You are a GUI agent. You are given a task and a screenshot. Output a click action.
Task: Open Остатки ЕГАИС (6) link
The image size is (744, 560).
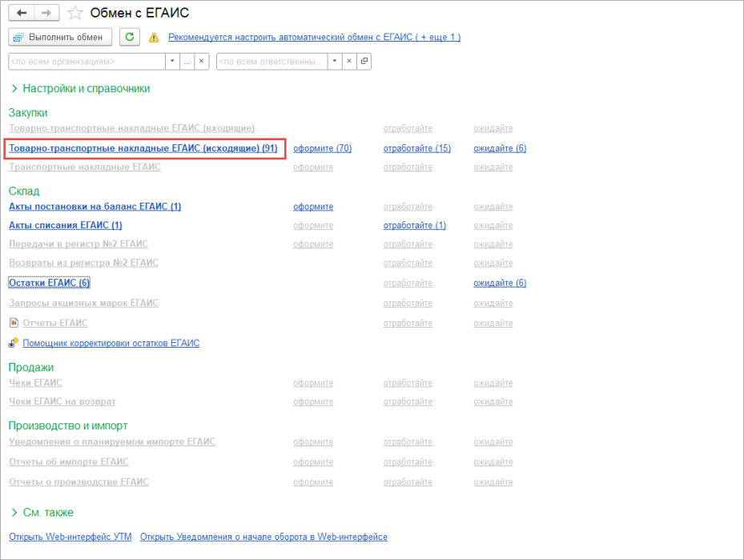click(x=50, y=283)
